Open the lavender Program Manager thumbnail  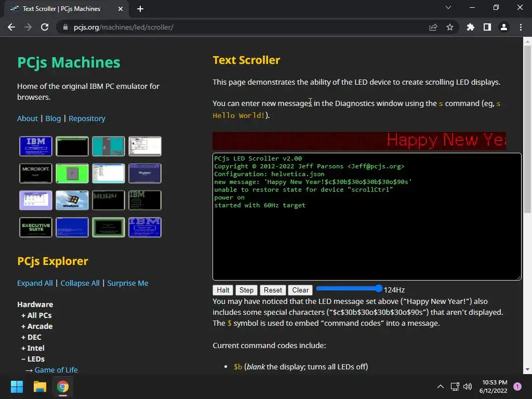[36, 200]
